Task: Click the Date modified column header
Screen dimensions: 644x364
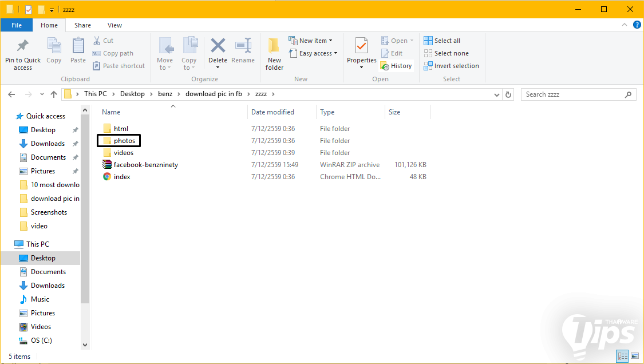Action: 272,112
